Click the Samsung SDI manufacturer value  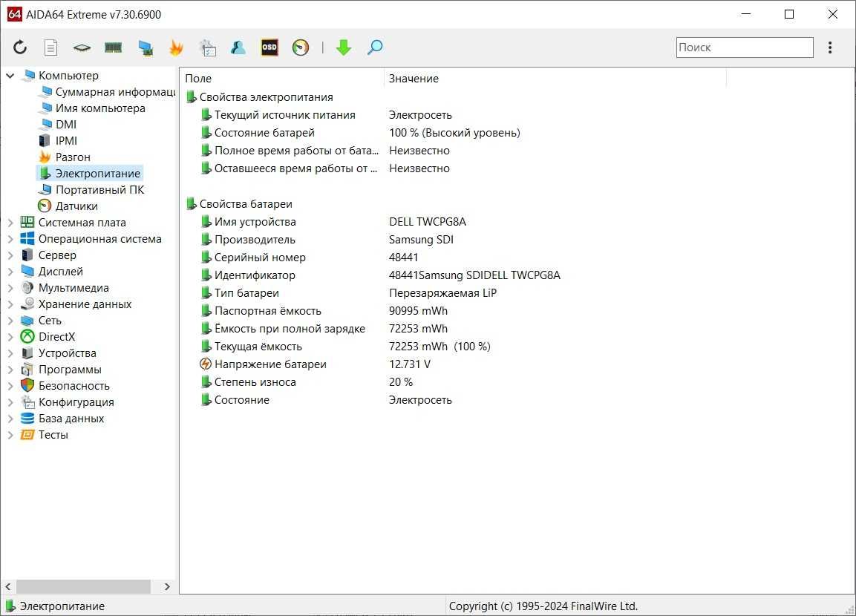point(421,240)
